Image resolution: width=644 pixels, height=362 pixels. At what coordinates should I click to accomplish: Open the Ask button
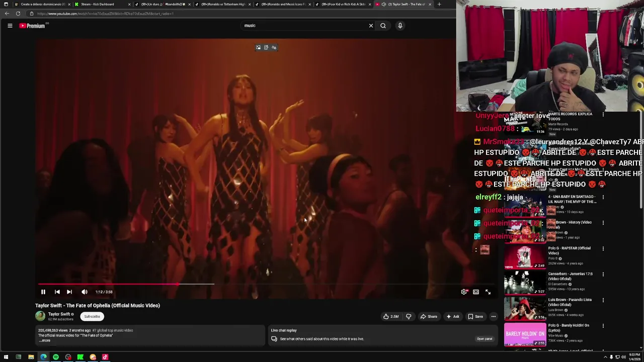(453, 316)
